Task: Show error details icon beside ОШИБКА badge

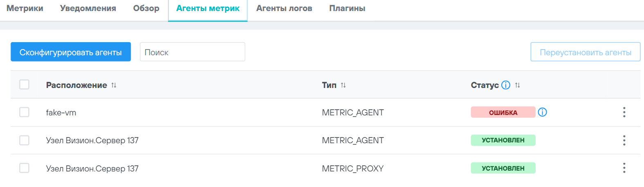Action: click(x=542, y=112)
